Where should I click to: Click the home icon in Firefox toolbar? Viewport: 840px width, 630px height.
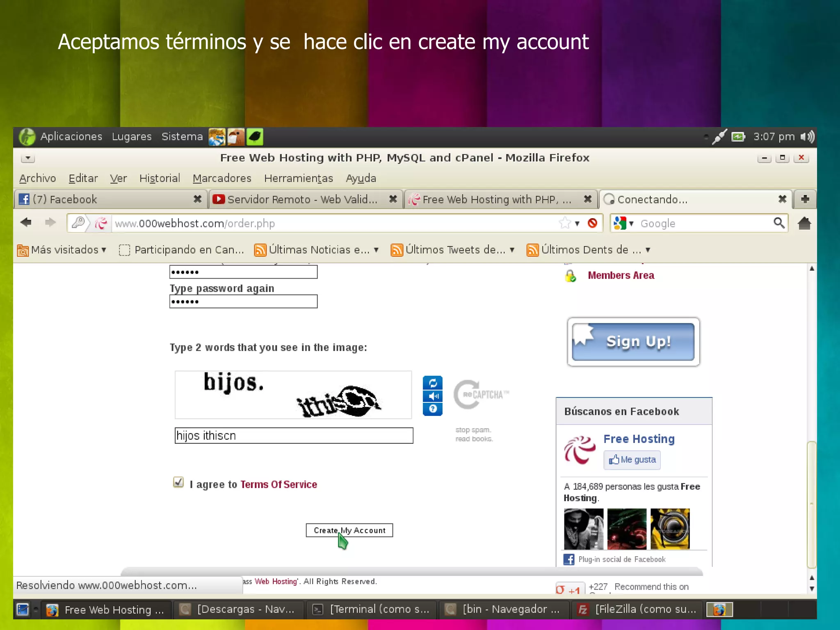804,223
